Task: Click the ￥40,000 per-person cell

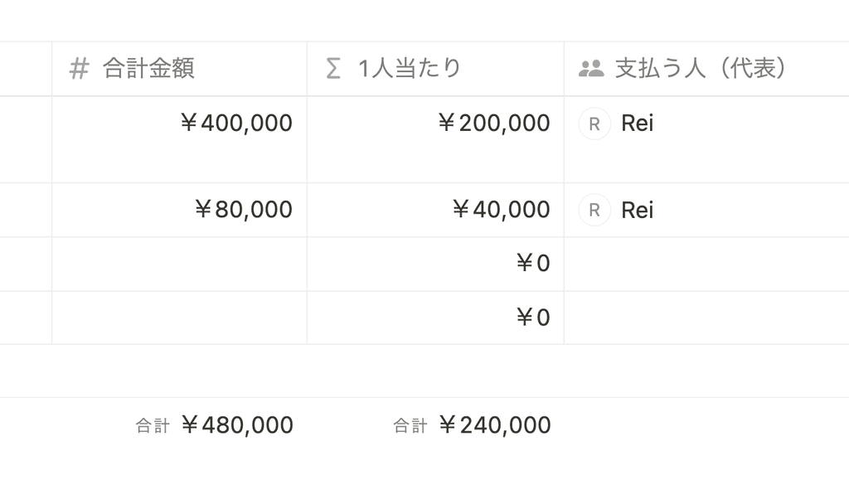Action: 435,210
